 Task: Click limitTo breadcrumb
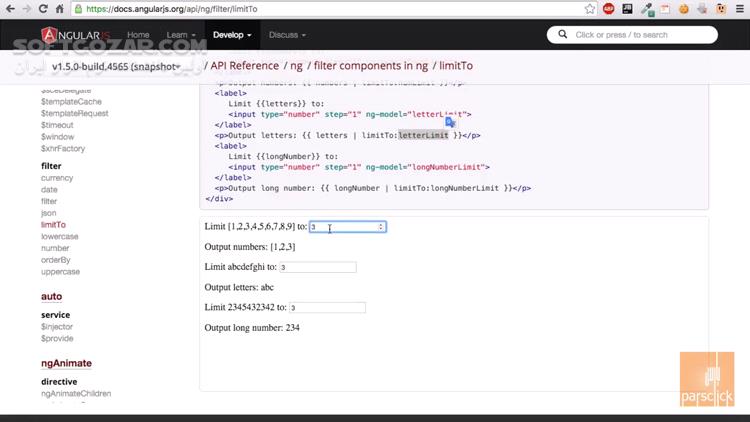coord(456,66)
